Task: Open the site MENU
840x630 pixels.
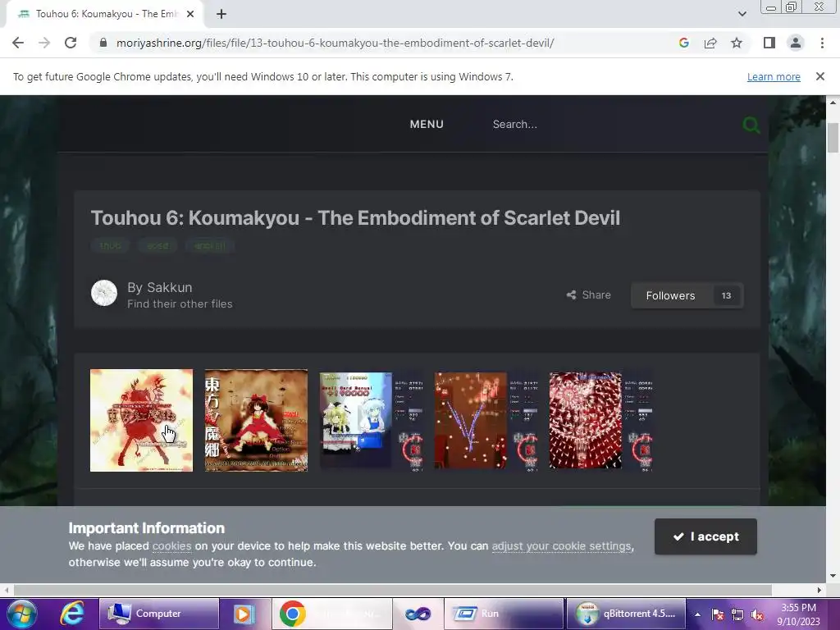Action: (427, 125)
